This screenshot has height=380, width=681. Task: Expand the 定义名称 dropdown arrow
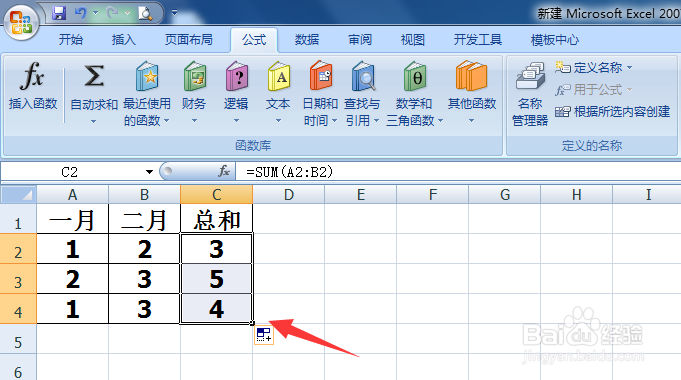click(630, 68)
